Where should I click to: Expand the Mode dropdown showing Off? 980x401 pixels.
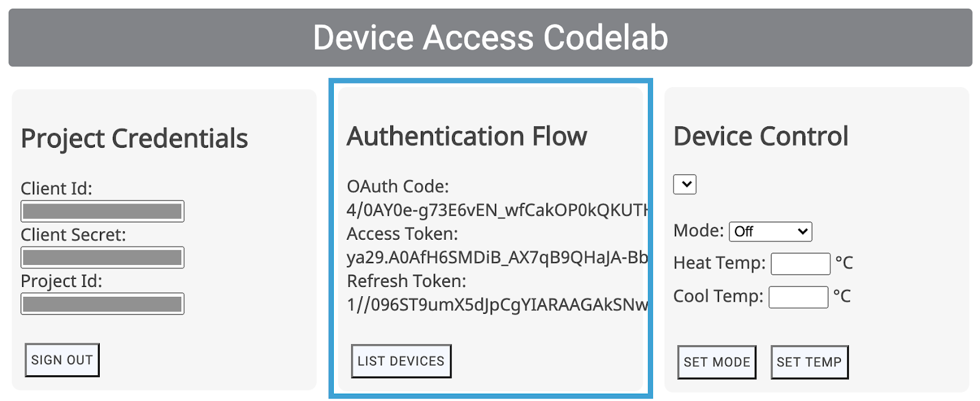pyautogui.click(x=771, y=231)
